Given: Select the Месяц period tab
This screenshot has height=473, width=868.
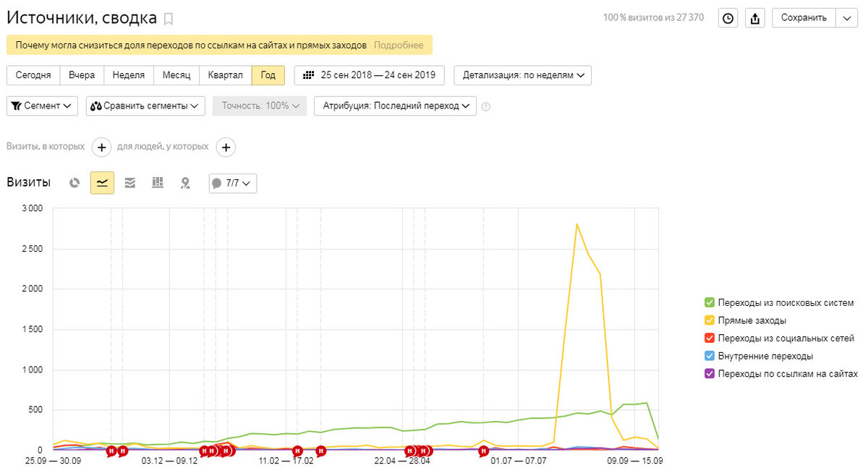Looking at the screenshot, I should (x=176, y=75).
